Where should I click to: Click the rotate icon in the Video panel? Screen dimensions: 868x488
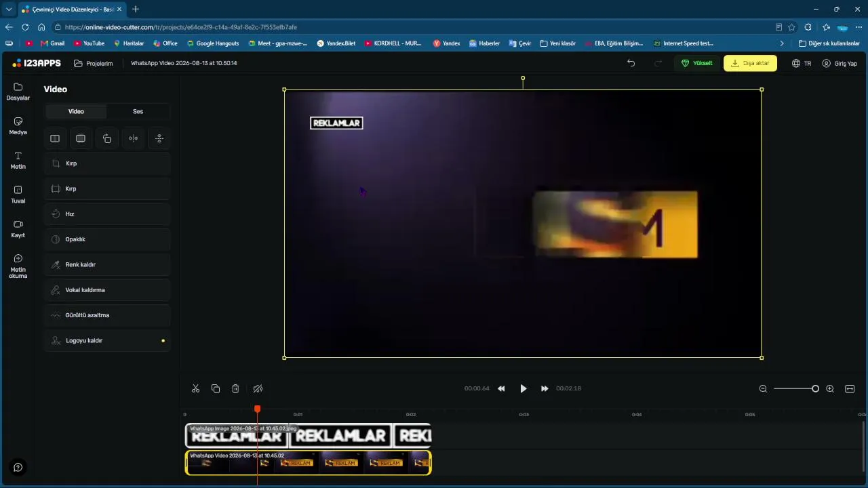click(x=107, y=138)
